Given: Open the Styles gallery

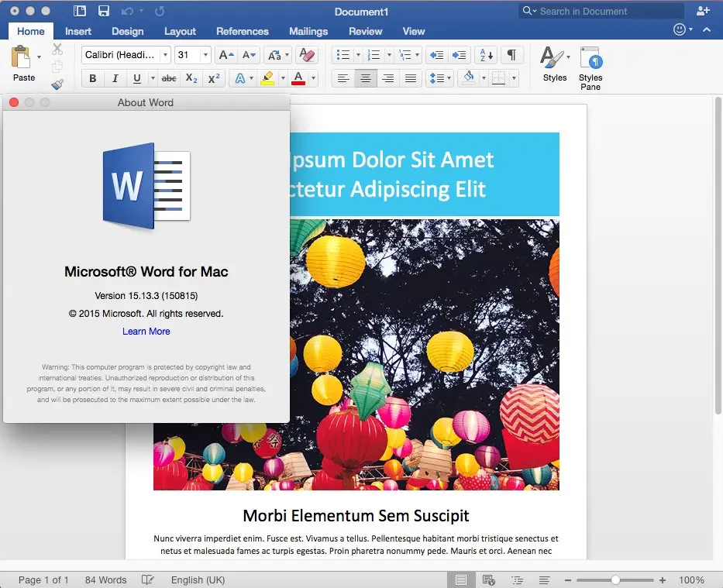Looking at the screenshot, I should point(555,64).
